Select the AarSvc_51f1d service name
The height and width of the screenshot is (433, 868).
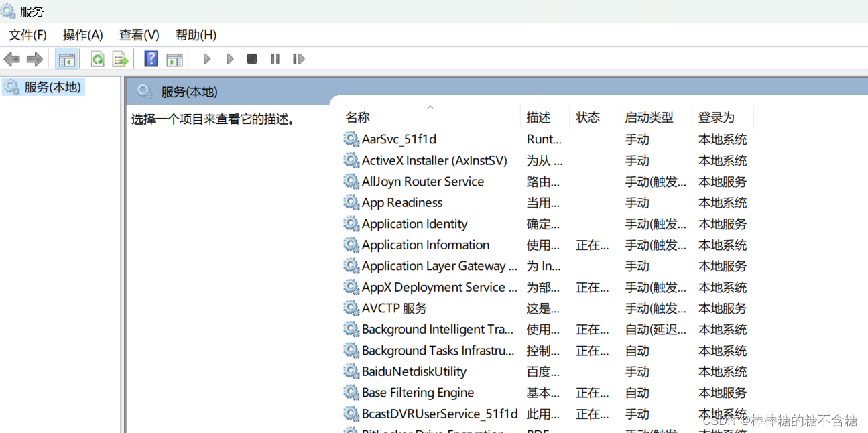[x=399, y=139]
